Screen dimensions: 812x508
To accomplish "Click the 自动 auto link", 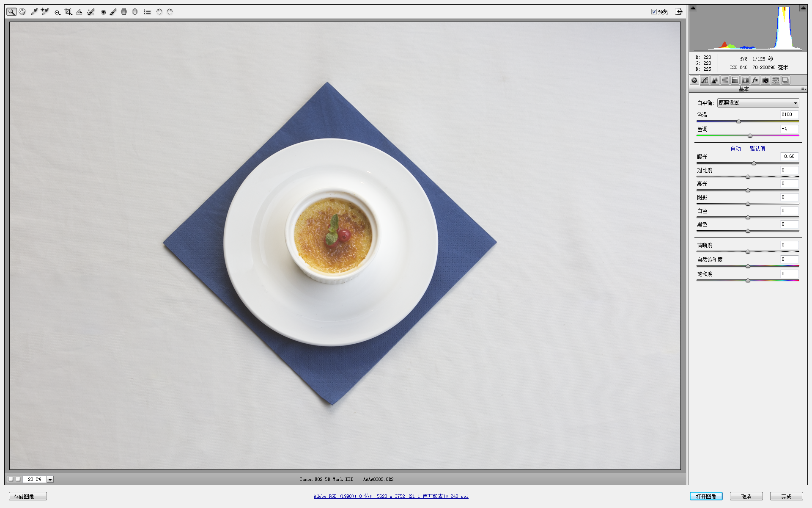I will [x=735, y=149].
